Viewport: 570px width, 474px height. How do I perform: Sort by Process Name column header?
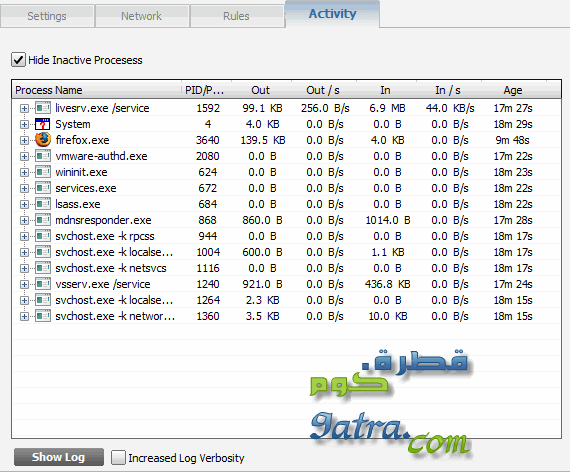[x=97, y=90]
